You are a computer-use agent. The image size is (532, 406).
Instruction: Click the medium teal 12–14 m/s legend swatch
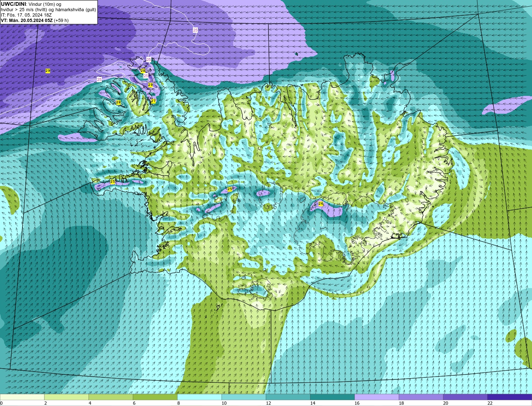pyautogui.click(x=288, y=397)
